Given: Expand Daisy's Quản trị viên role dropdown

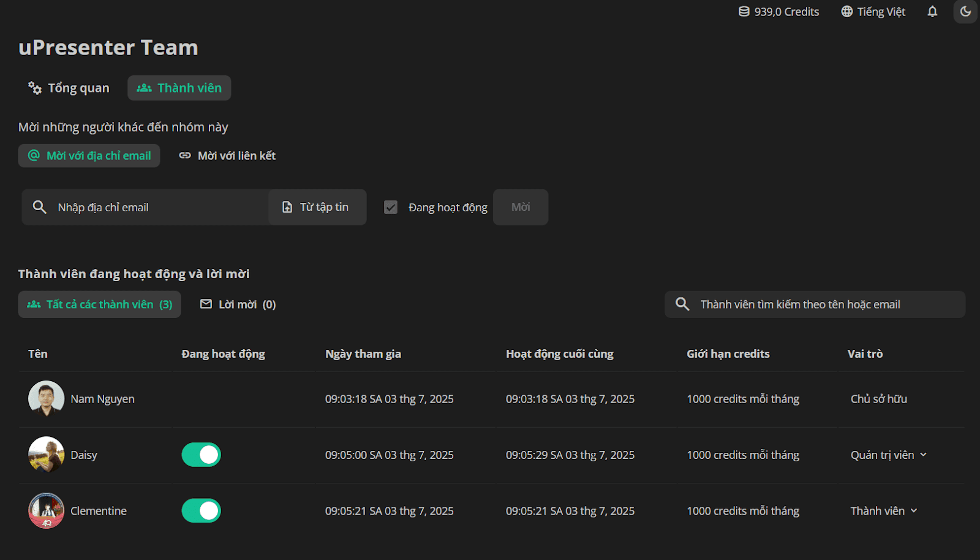Looking at the screenshot, I should click(889, 455).
